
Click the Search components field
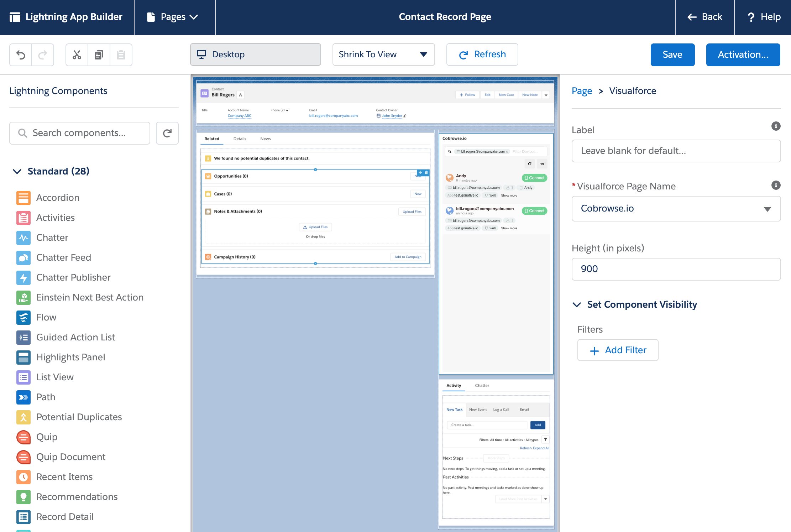point(80,133)
